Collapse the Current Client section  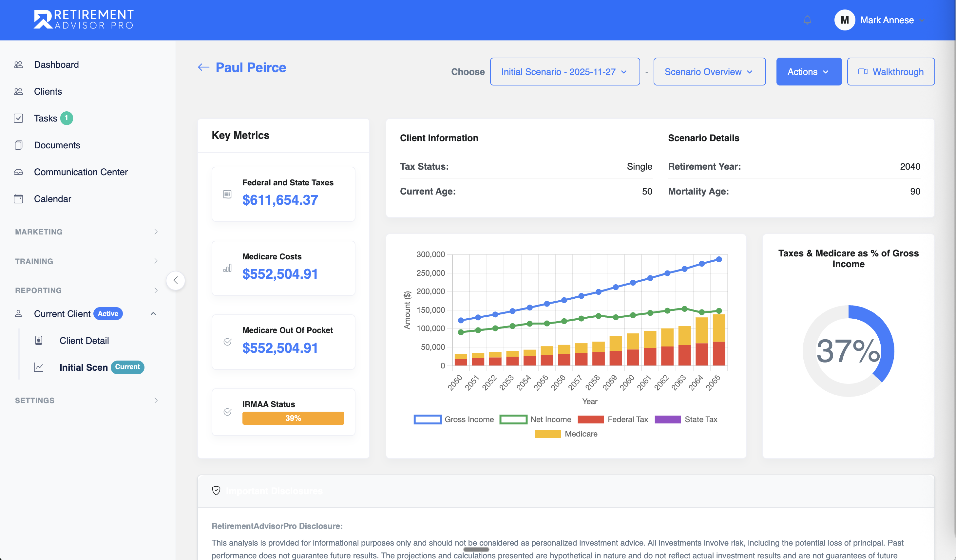pyautogui.click(x=153, y=313)
